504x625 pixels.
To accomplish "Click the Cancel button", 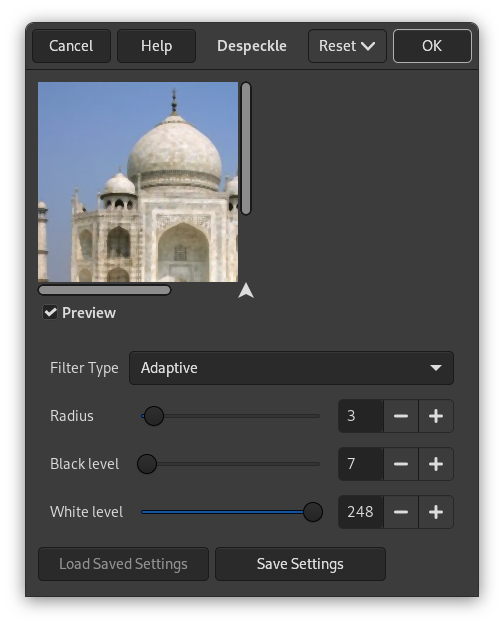I will (71, 46).
